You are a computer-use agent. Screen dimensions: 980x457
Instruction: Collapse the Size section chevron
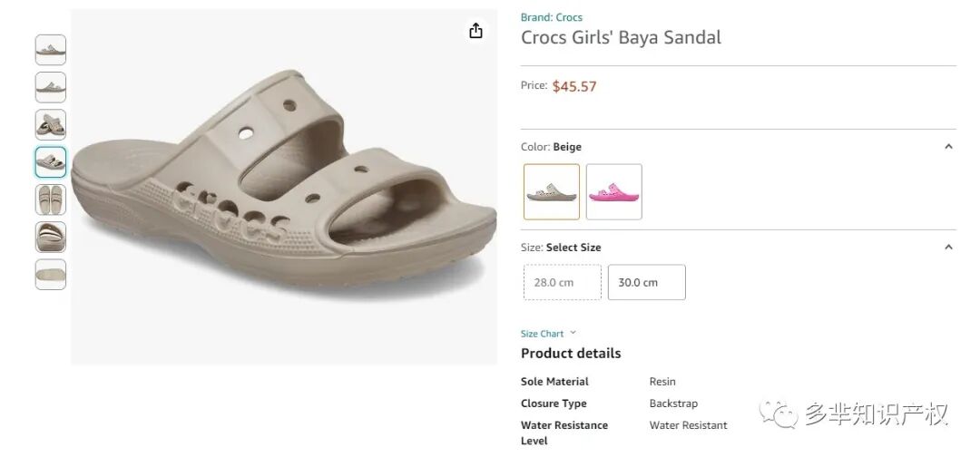(948, 248)
